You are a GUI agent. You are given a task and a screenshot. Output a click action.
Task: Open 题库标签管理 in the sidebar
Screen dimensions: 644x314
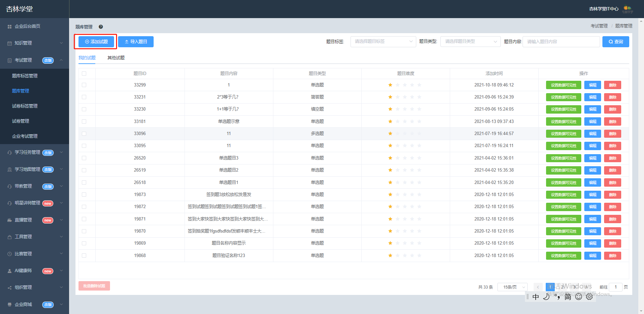[x=25, y=76]
